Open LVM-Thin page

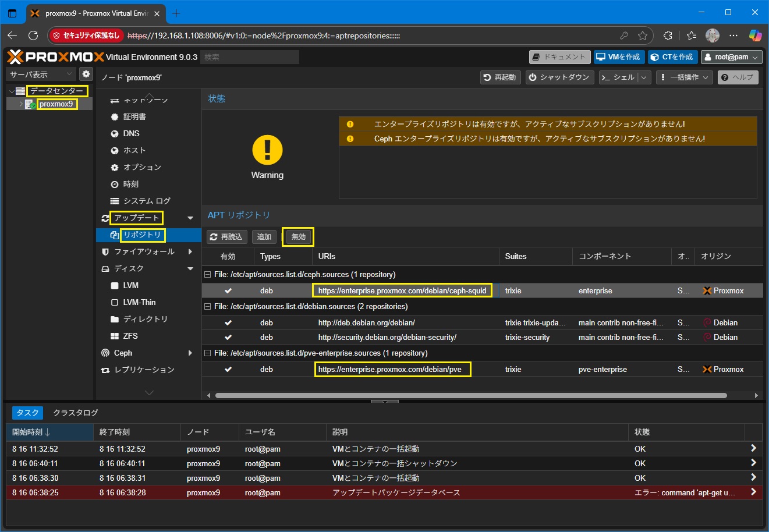139,302
